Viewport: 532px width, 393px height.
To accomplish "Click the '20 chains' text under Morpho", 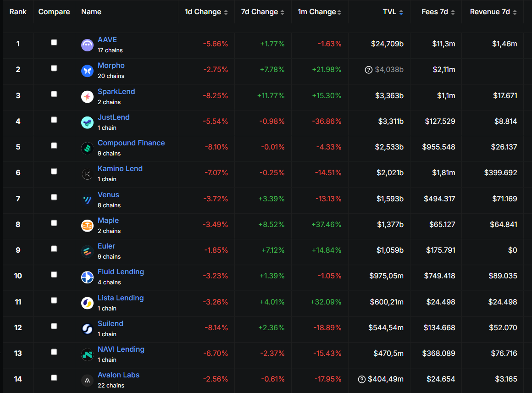I will click(111, 76).
